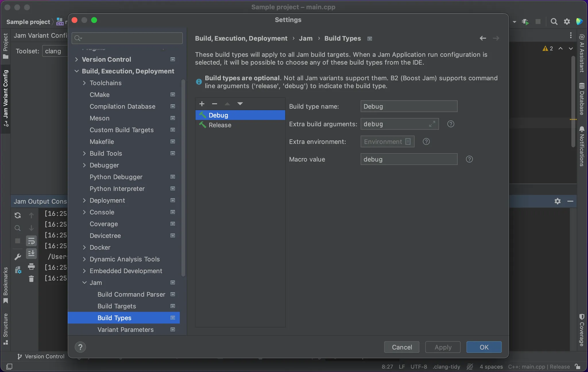
Task: Click the Apply button
Action: [443, 347]
